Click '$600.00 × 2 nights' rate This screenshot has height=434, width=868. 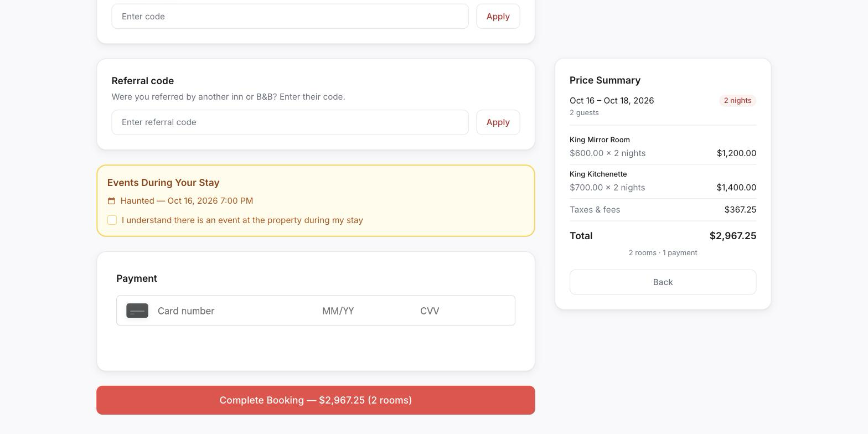[x=607, y=153]
